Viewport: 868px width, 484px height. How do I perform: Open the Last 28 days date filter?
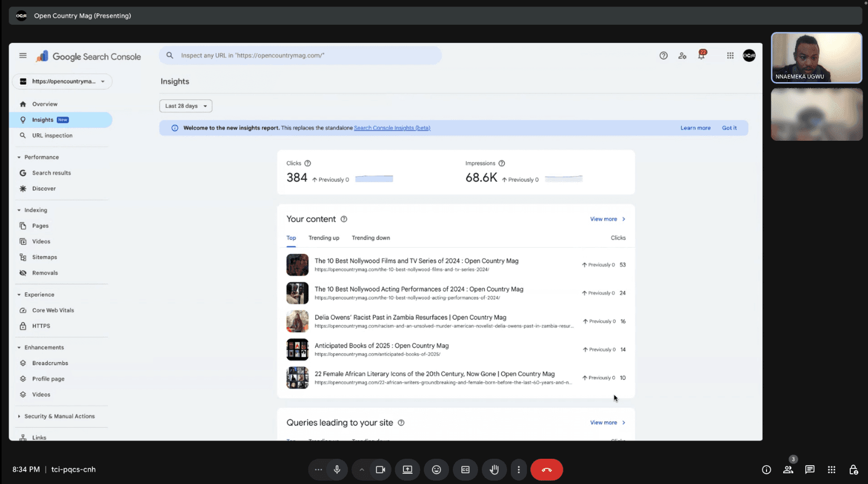(186, 106)
